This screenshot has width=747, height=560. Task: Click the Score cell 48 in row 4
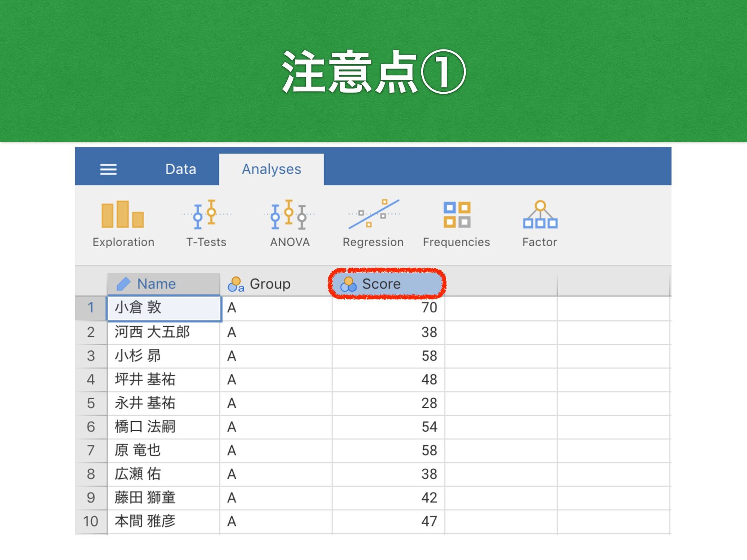click(x=388, y=380)
